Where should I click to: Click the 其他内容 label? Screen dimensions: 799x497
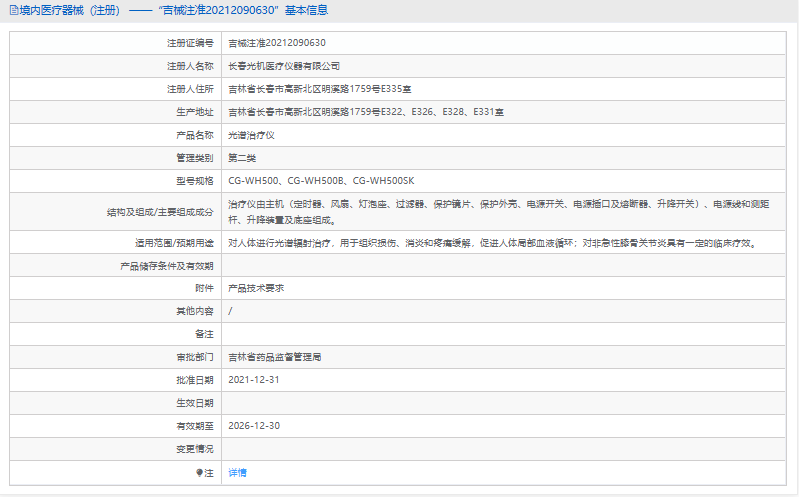(195, 311)
